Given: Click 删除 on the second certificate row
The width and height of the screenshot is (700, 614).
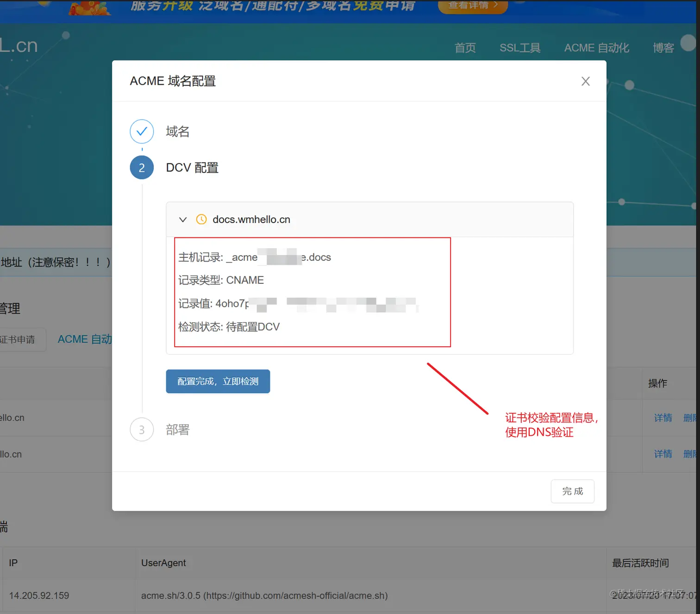Looking at the screenshot, I should click(x=690, y=454).
